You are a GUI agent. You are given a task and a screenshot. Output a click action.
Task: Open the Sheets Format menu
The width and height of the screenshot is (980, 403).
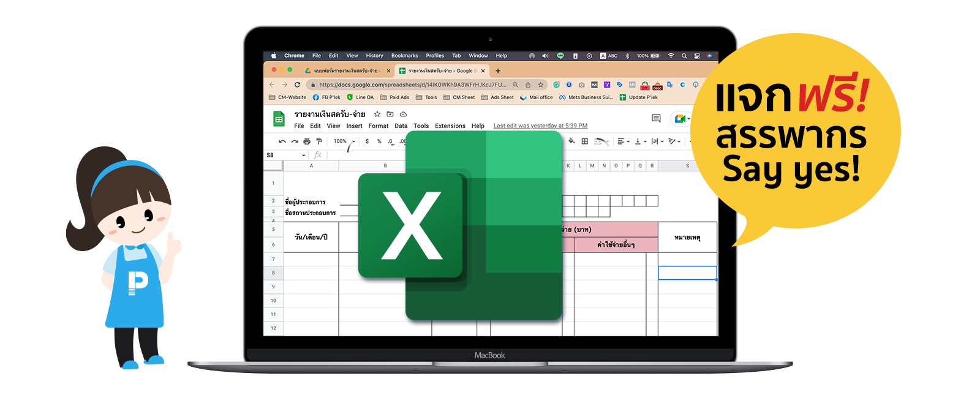point(379,126)
